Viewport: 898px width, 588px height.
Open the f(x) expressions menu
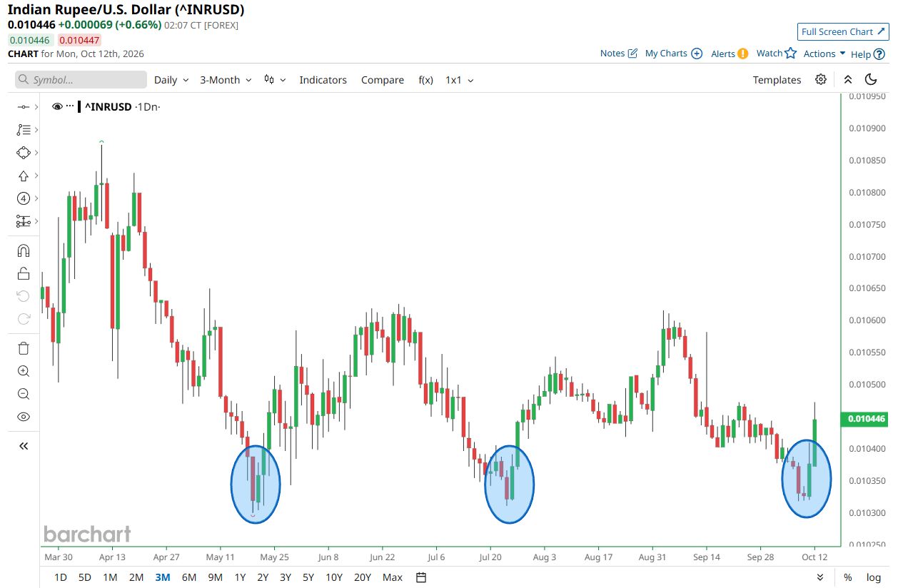click(425, 80)
